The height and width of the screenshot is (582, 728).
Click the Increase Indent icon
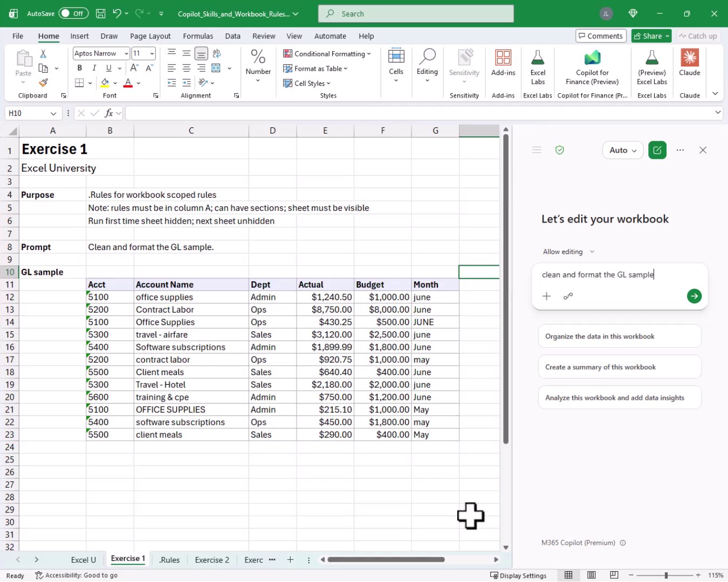tap(187, 82)
